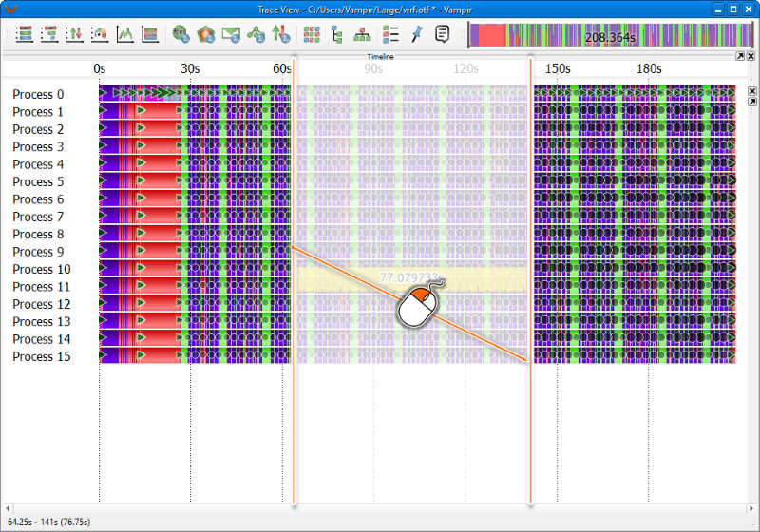This screenshot has width=760, height=532.
Task: Click the 0s time axis label
Action: (x=100, y=68)
